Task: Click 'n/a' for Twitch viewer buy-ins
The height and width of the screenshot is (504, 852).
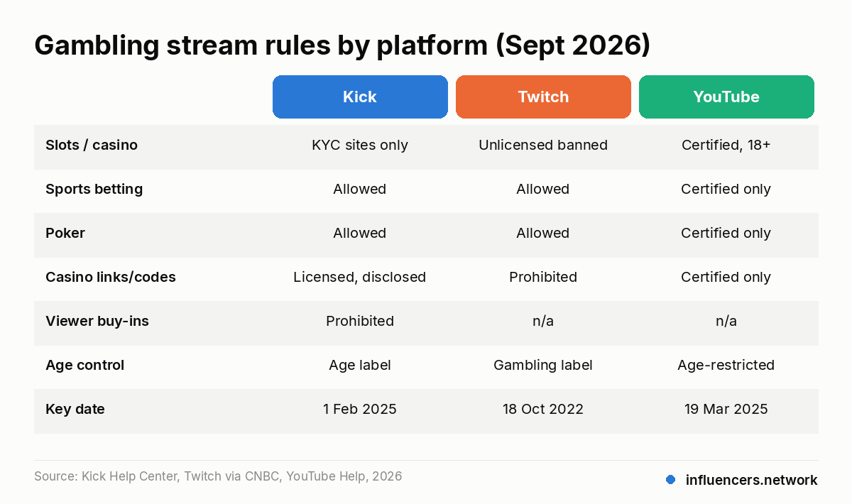Action: (543, 321)
